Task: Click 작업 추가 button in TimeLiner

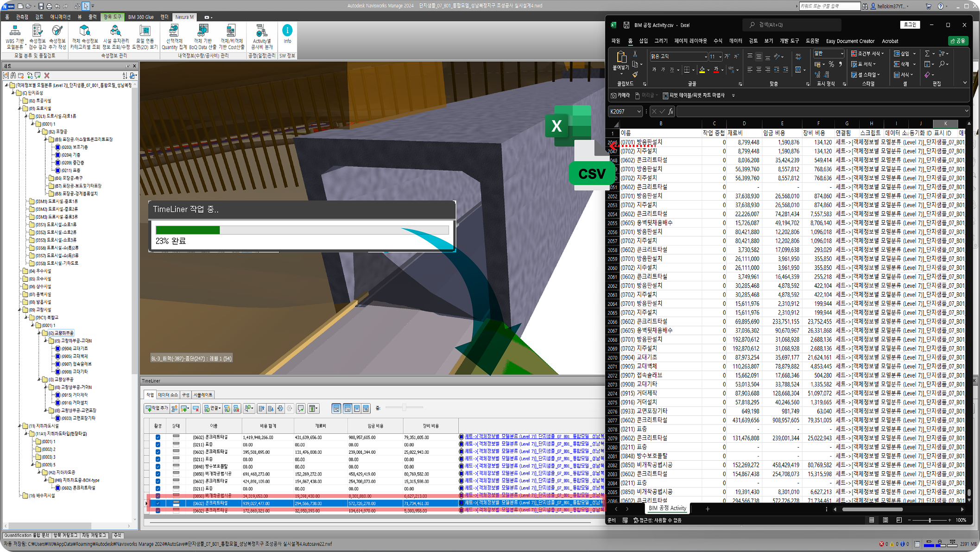Action: (x=156, y=408)
